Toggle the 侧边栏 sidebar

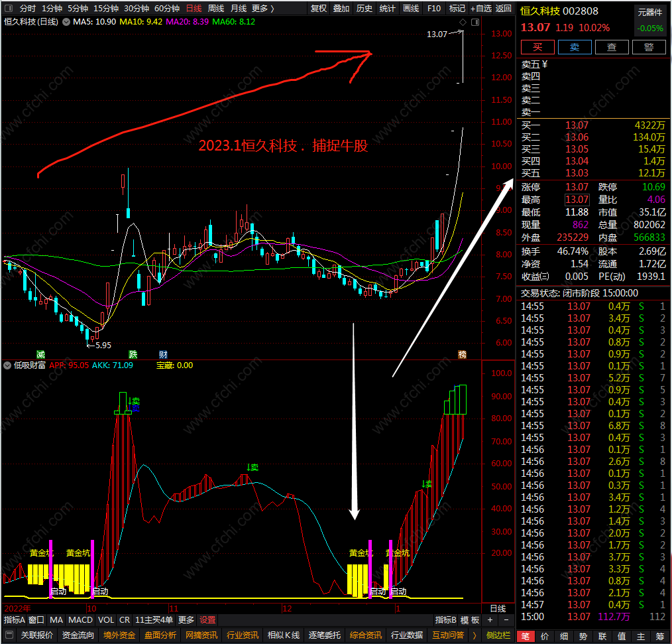[498, 635]
